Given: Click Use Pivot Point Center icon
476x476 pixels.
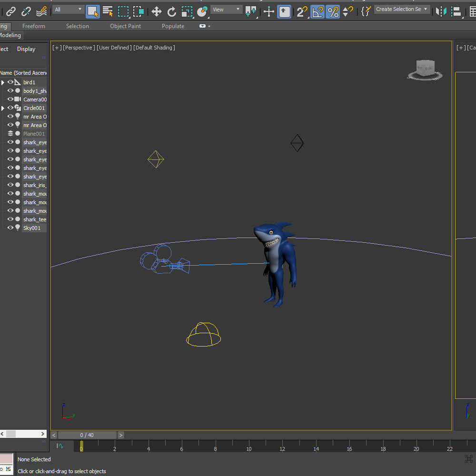Looking at the screenshot, I should pyautogui.click(x=251, y=11).
